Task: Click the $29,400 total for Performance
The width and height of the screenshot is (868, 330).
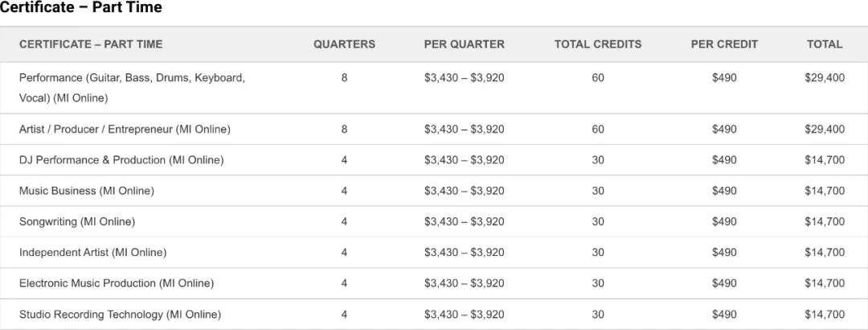Action: 825,78
